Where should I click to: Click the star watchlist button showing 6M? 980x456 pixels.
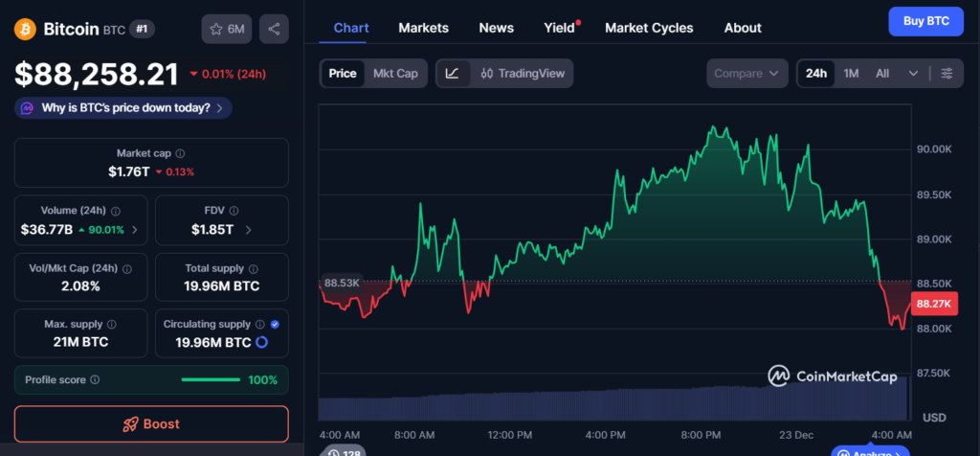coord(227,29)
